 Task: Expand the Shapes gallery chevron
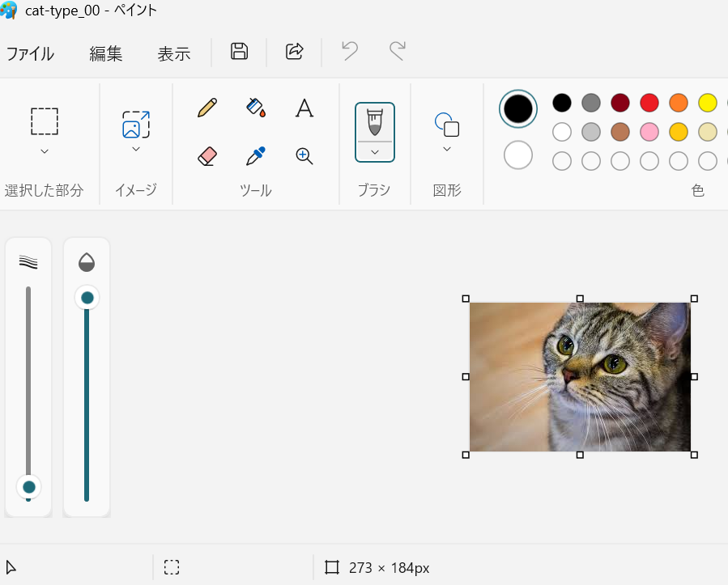447,149
